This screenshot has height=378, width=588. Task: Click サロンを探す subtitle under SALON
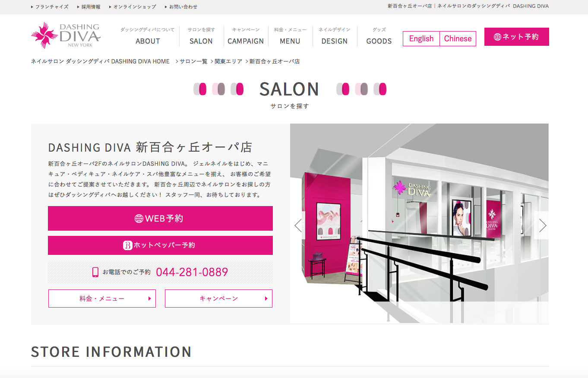coord(290,106)
